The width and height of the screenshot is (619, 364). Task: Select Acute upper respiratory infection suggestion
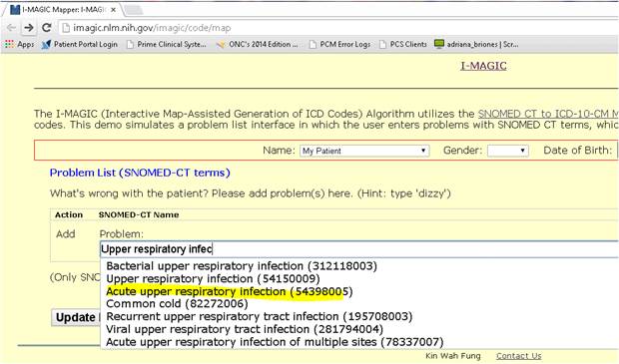[x=229, y=291]
